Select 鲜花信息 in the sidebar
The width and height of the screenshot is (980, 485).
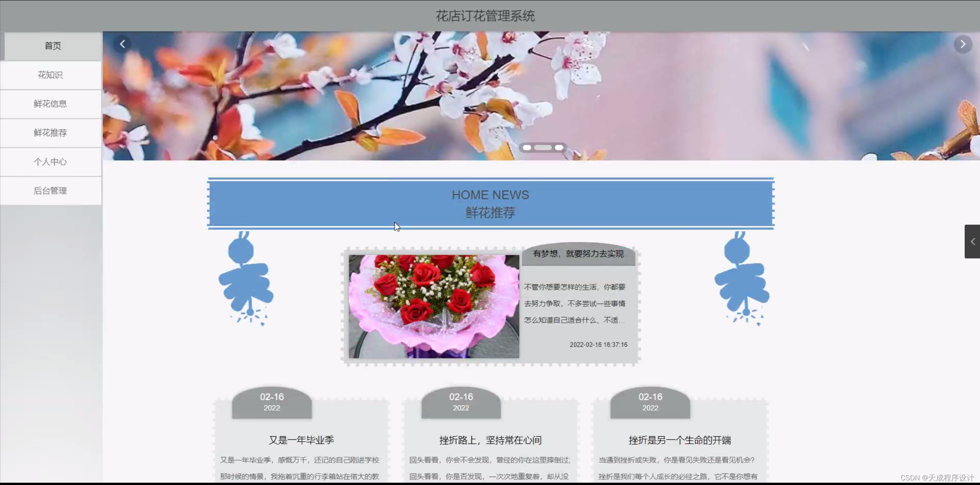point(51,104)
